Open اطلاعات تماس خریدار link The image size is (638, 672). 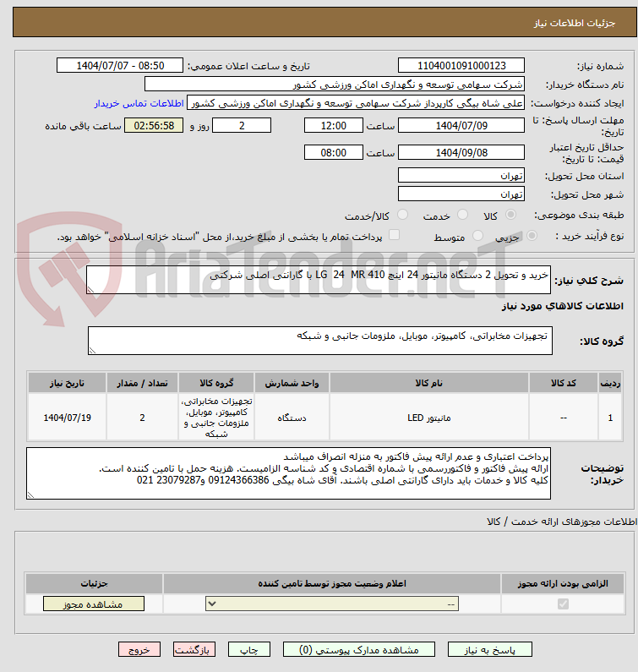coord(139,103)
